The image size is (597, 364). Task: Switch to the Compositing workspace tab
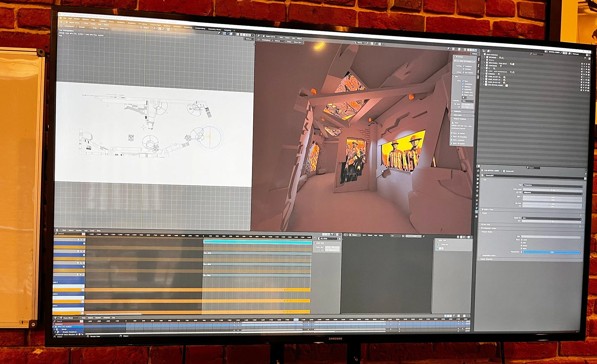point(200,28)
